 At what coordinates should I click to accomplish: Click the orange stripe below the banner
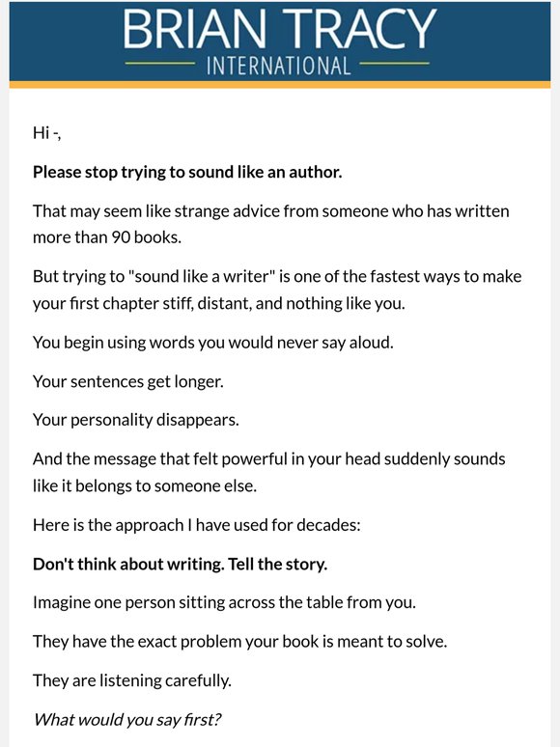[x=280, y=85]
